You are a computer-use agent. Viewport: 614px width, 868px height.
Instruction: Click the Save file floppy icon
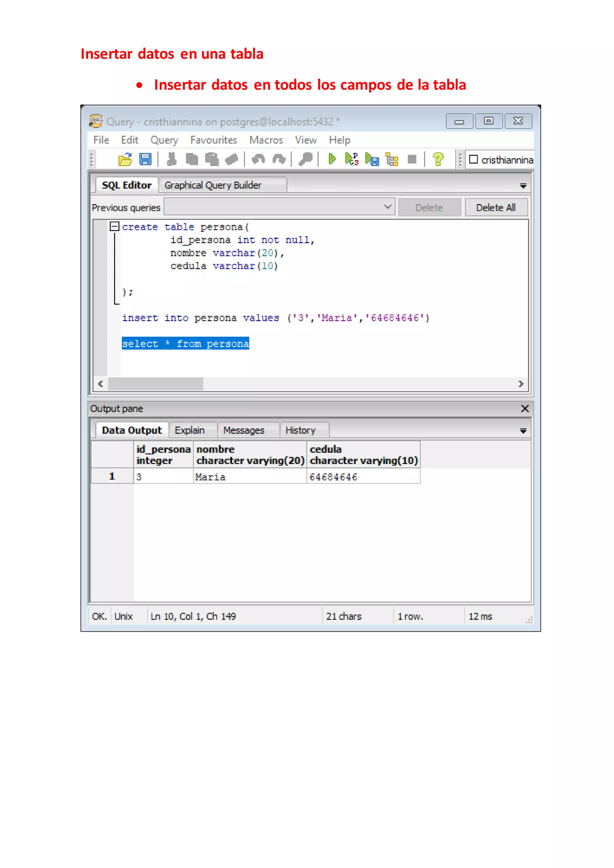coord(145,159)
